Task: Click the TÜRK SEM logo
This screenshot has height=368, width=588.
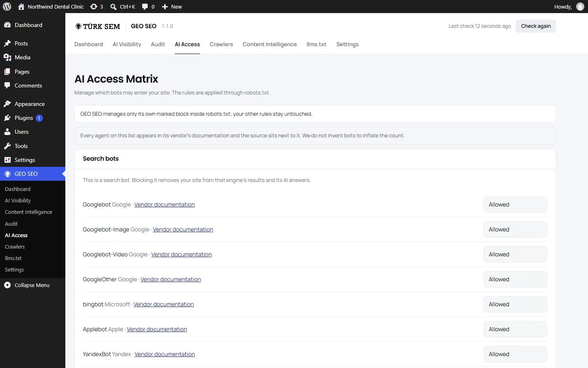Action: click(98, 26)
